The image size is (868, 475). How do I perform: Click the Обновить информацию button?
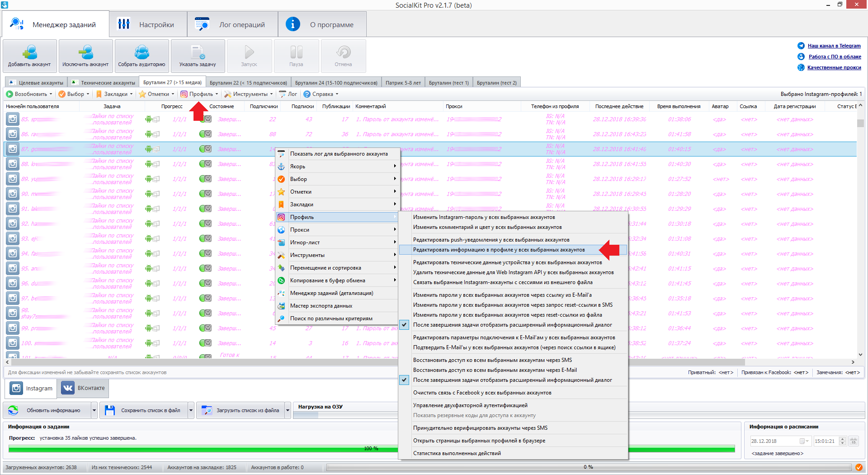pyautogui.click(x=47, y=410)
